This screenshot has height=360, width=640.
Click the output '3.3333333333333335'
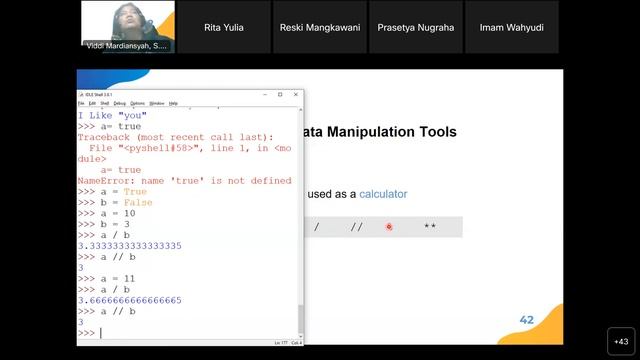coord(130,246)
